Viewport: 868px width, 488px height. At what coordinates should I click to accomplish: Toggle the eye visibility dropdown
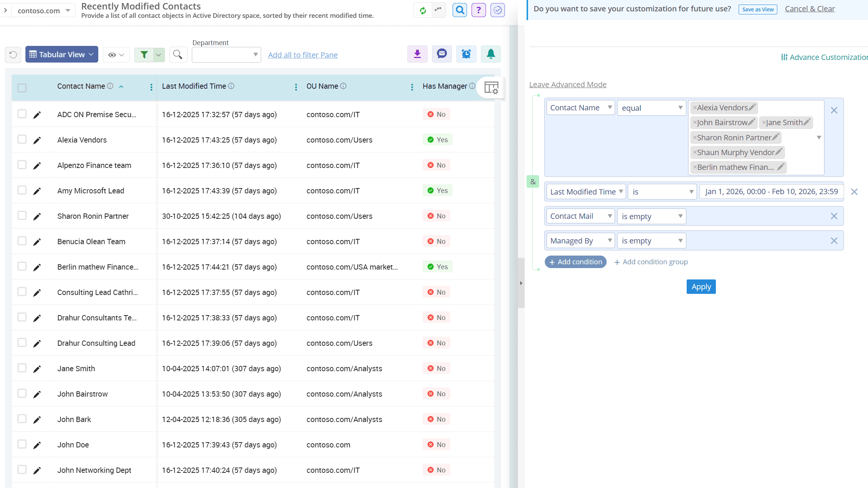click(x=116, y=55)
